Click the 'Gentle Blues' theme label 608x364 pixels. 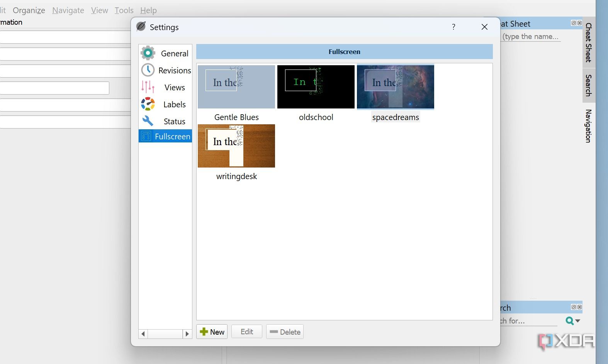(x=236, y=117)
